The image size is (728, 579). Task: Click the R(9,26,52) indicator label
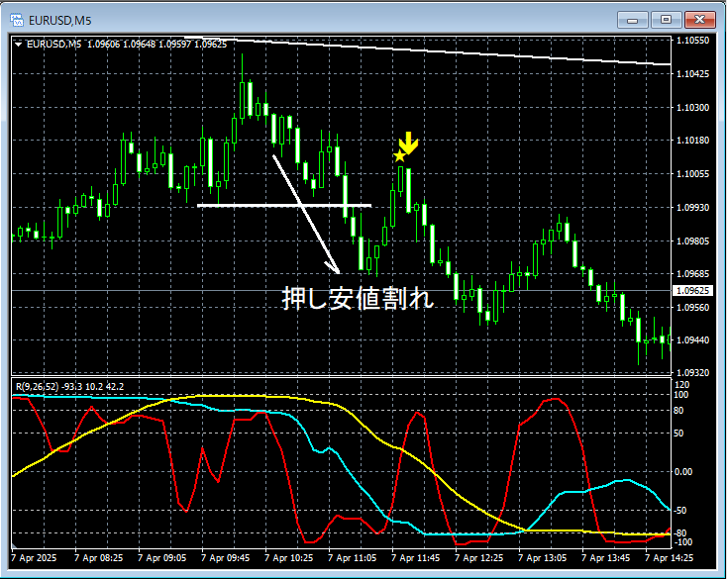(x=69, y=386)
